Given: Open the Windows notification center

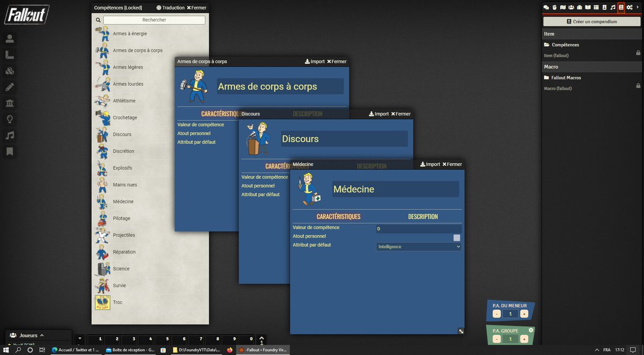Looking at the screenshot, I should pyautogui.click(x=632, y=350).
